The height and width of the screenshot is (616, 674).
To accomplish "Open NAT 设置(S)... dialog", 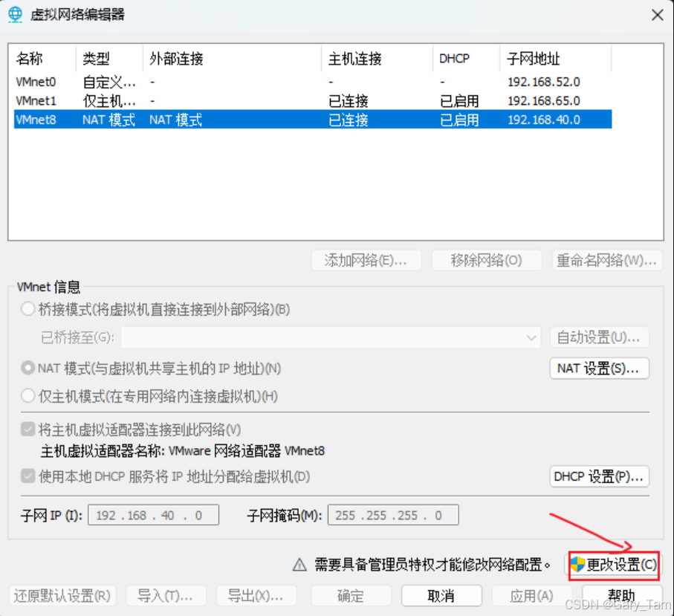I will click(599, 369).
